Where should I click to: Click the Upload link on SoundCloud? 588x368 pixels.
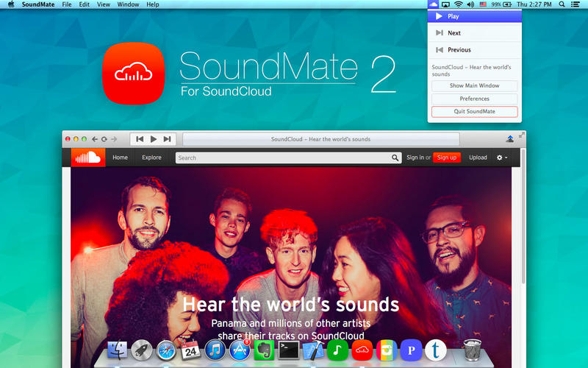click(x=478, y=158)
